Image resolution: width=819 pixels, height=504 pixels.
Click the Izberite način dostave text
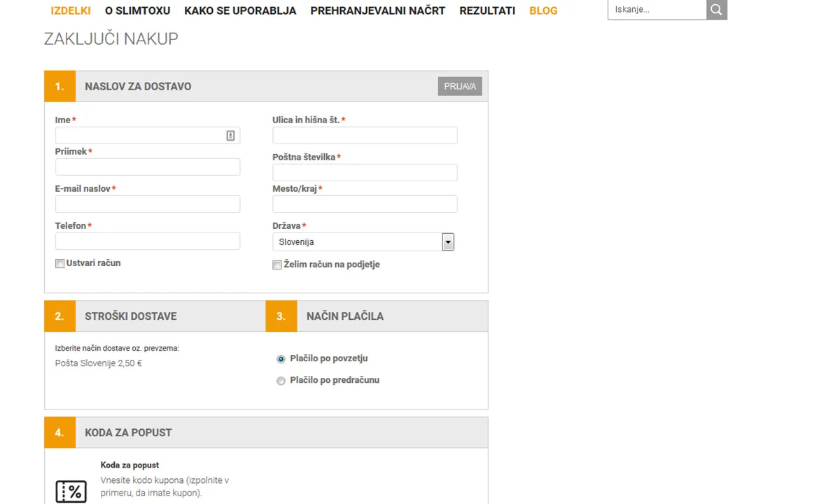point(117,348)
